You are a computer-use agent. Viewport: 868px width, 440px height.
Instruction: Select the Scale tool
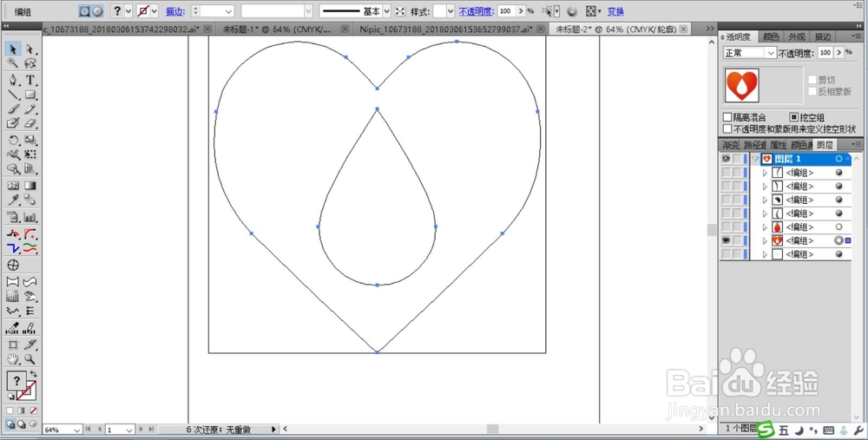(30, 140)
